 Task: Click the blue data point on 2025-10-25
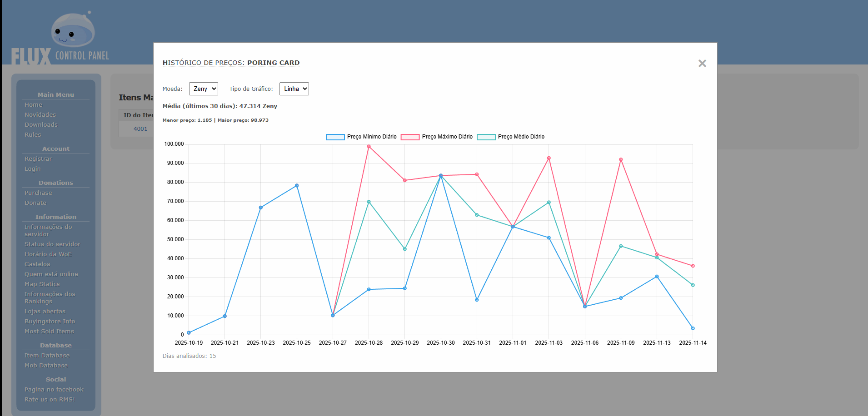[297, 186]
